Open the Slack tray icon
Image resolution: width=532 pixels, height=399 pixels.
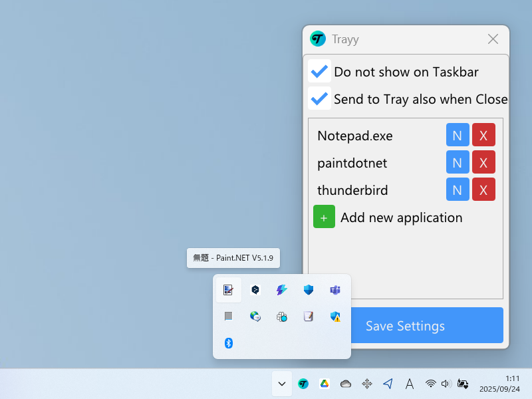[x=281, y=317]
